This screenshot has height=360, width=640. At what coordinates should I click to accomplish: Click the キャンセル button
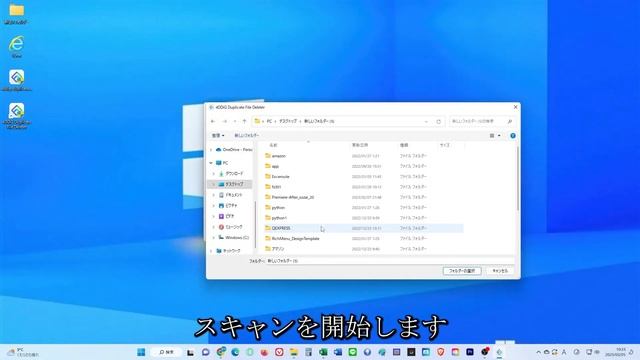click(500, 271)
